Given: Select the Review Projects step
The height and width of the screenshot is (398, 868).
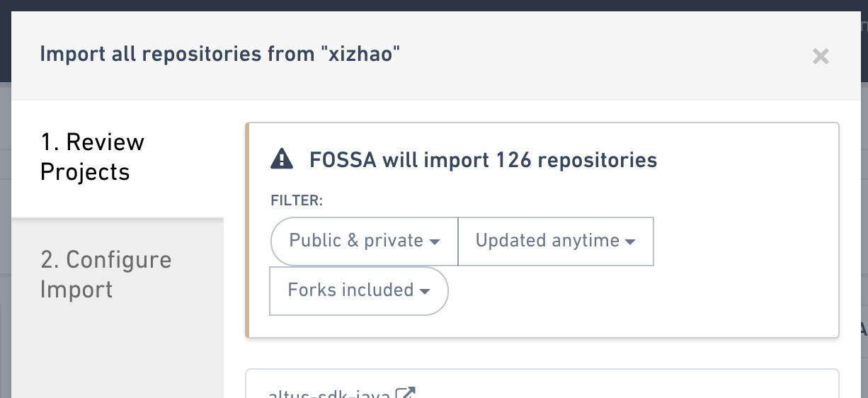Looking at the screenshot, I should 92,157.
